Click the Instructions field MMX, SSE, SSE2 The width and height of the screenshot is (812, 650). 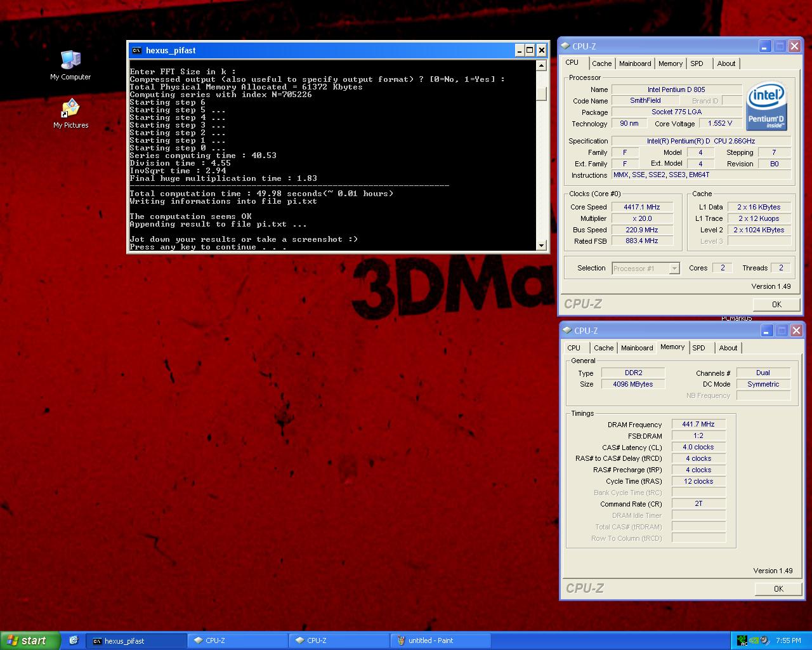tap(701, 175)
